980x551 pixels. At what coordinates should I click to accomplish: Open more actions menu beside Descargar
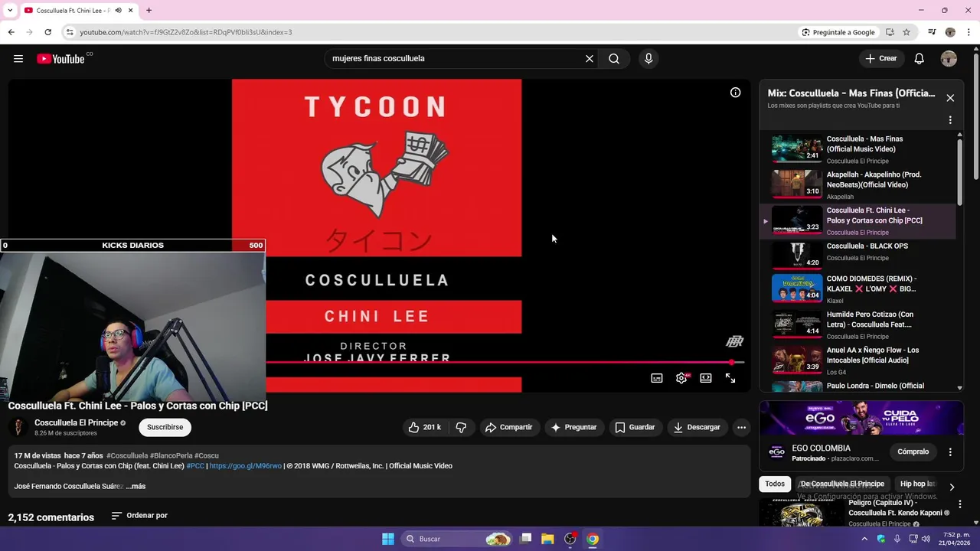(x=741, y=427)
